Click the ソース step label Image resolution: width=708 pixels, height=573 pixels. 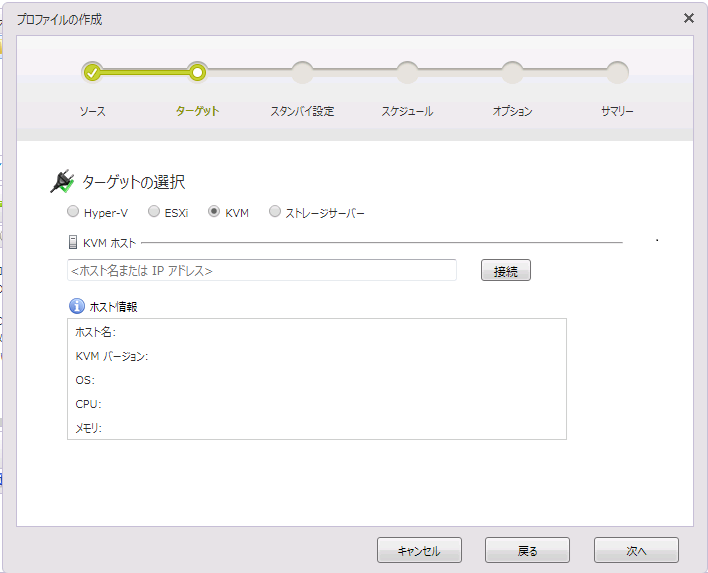click(x=93, y=111)
